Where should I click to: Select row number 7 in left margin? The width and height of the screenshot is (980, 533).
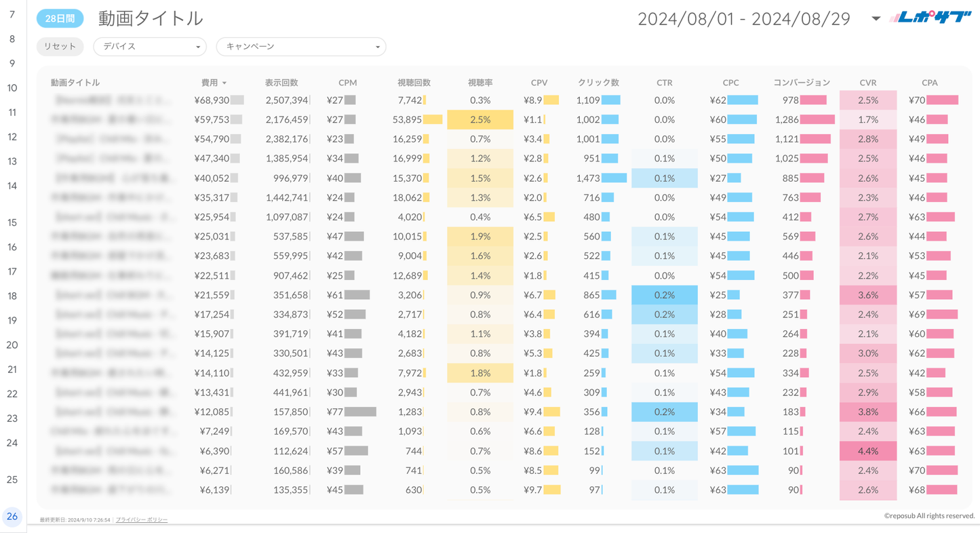[12, 14]
